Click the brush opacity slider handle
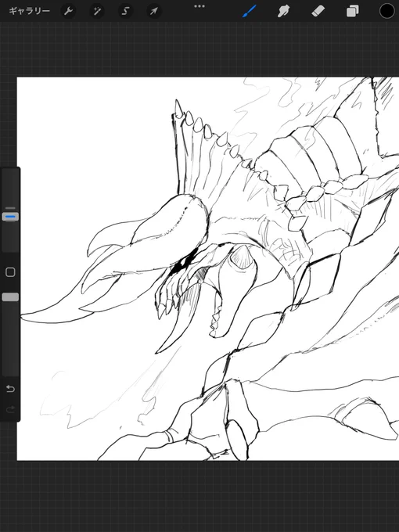The width and height of the screenshot is (399, 532). click(10, 297)
